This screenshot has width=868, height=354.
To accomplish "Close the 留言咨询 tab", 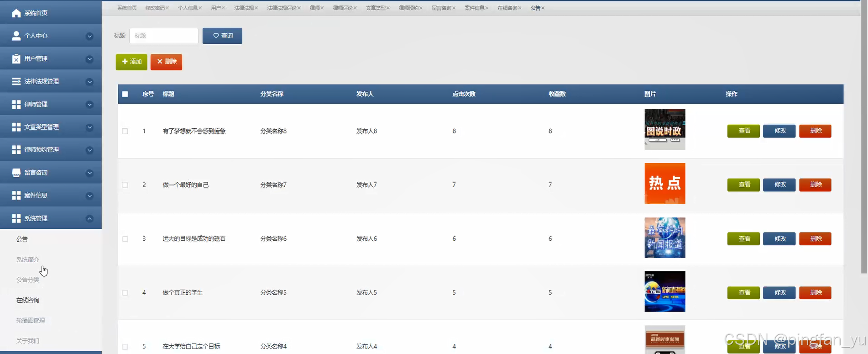I will click(x=454, y=8).
